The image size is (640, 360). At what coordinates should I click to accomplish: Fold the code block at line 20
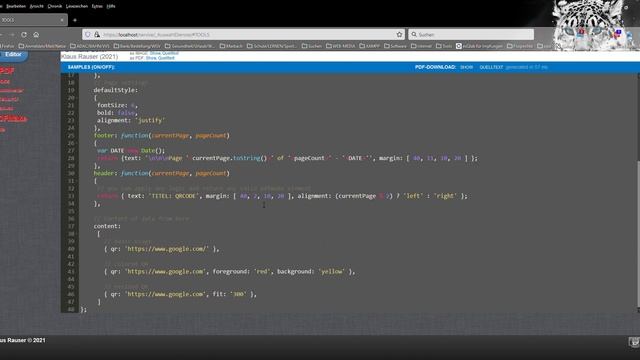[77, 98]
